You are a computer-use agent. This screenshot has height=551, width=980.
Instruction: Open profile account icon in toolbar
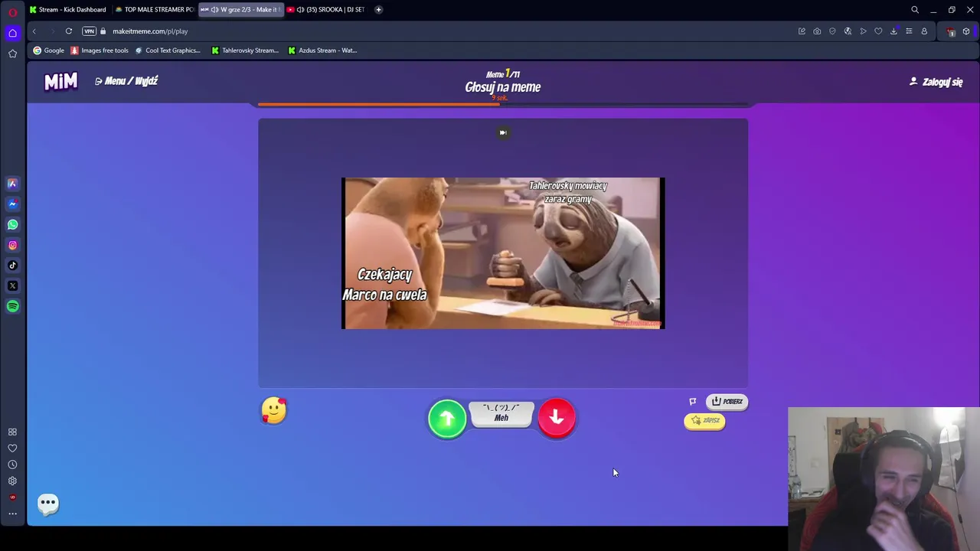pos(924,31)
